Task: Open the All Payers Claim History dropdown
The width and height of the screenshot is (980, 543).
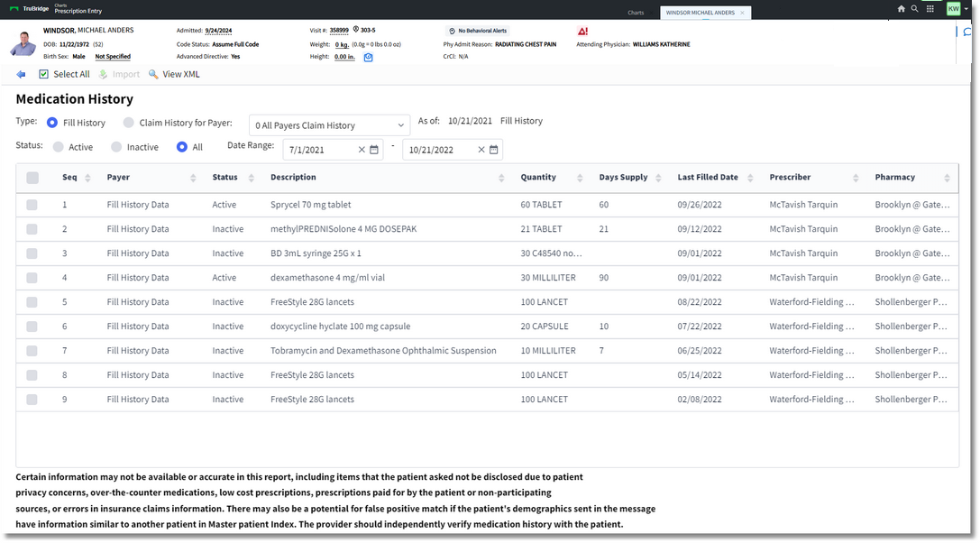Action: point(329,125)
